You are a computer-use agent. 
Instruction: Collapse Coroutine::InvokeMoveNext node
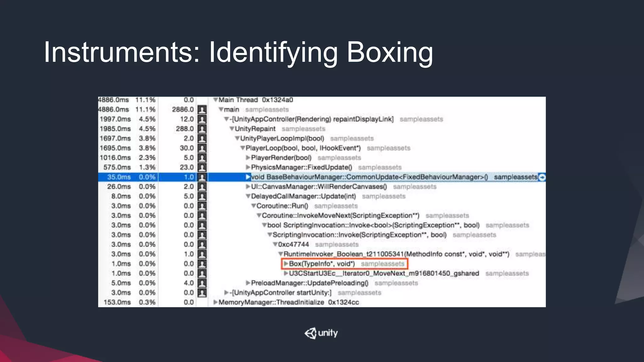[259, 216]
